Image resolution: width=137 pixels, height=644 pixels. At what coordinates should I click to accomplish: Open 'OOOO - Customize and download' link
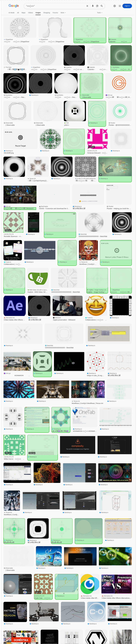tap(54, 208)
